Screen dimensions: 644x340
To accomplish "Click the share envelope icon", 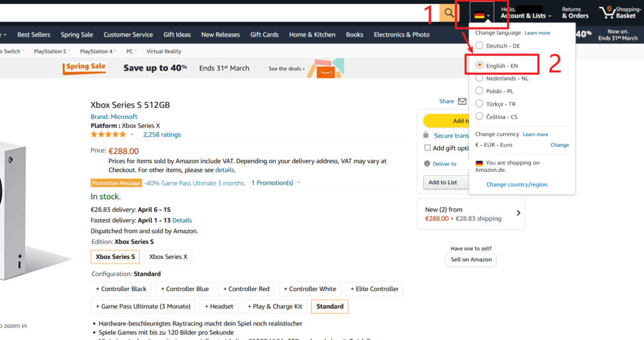I will [462, 101].
